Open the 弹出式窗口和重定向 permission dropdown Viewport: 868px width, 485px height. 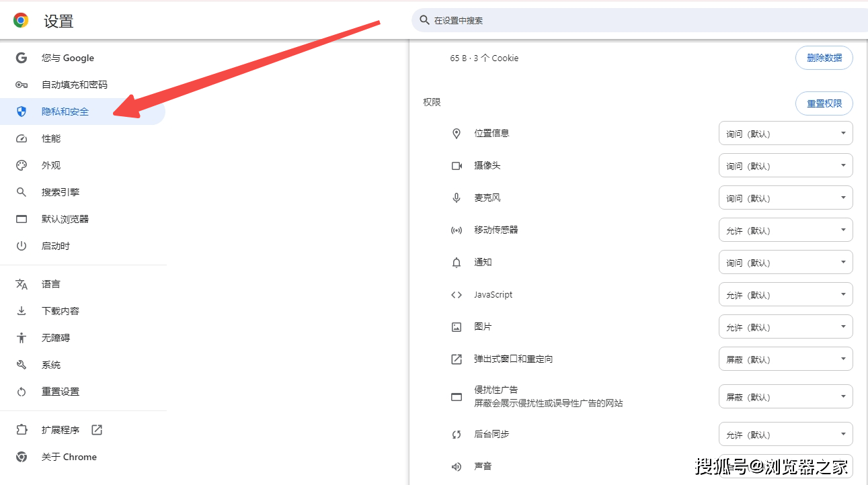(x=786, y=359)
